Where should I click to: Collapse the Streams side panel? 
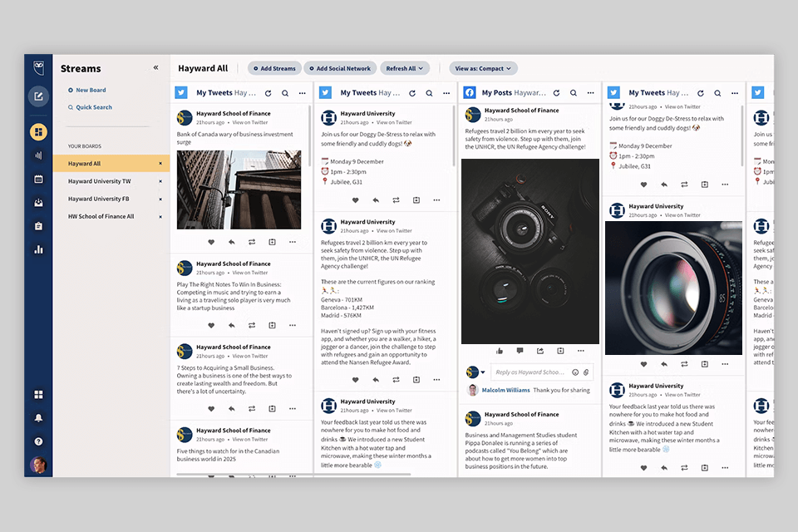155,67
